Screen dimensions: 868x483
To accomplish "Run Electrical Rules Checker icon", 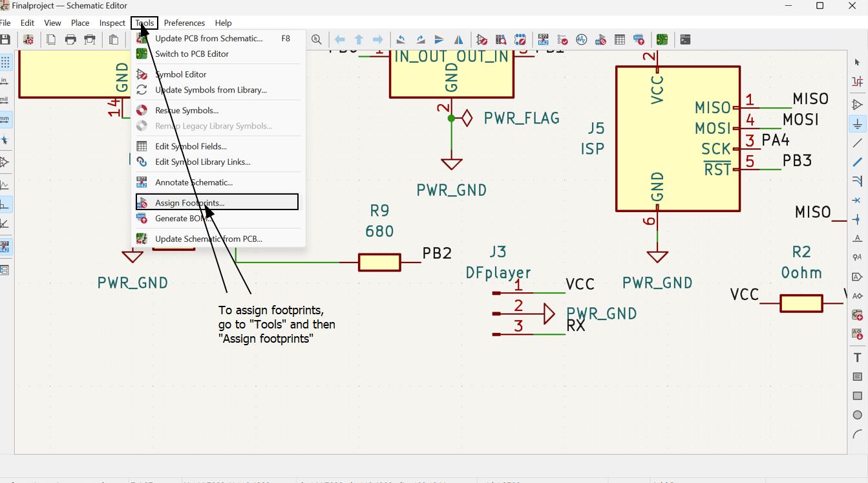I will point(562,39).
